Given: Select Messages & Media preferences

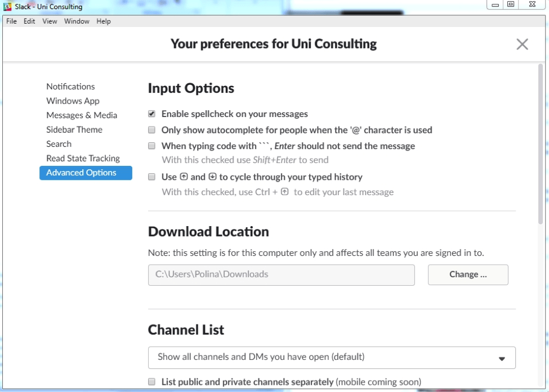Looking at the screenshot, I should 82,115.
